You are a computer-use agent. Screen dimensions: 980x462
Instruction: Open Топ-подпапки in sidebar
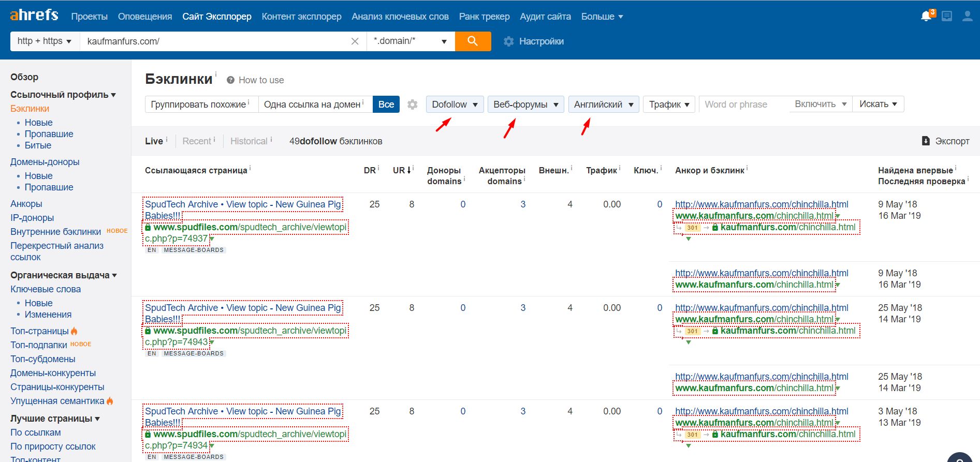39,345
